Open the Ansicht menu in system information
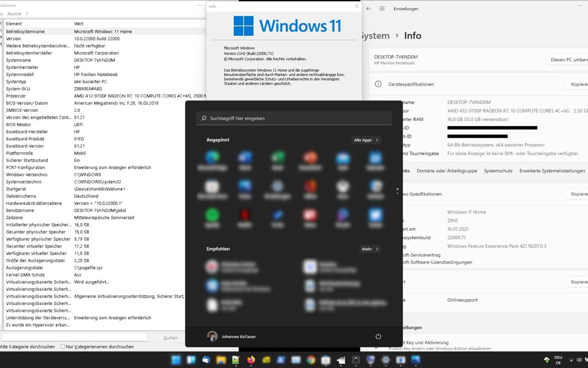The width and height of the screenshot is (588, 368). pyautogui.click(x=14, y=14)
